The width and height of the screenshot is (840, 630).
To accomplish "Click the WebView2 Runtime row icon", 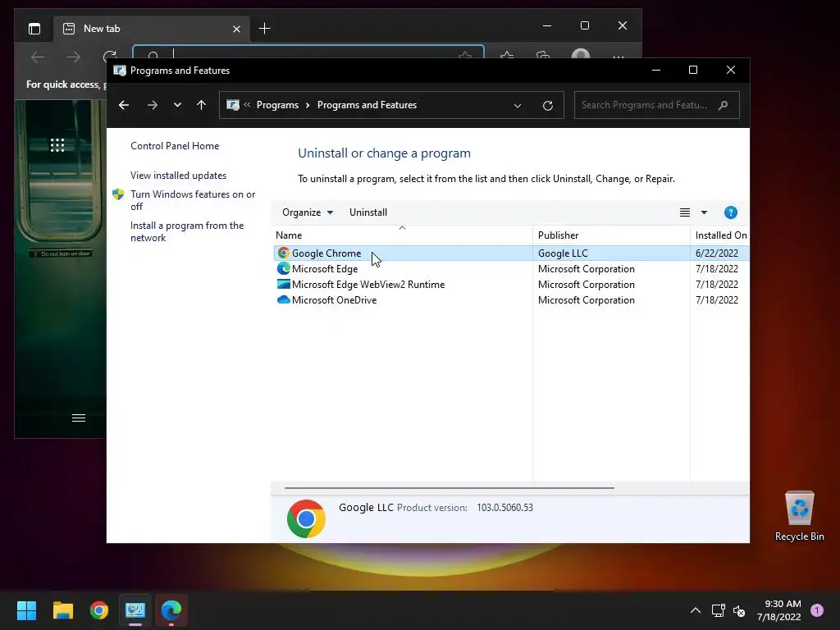I will pos(283,284).
